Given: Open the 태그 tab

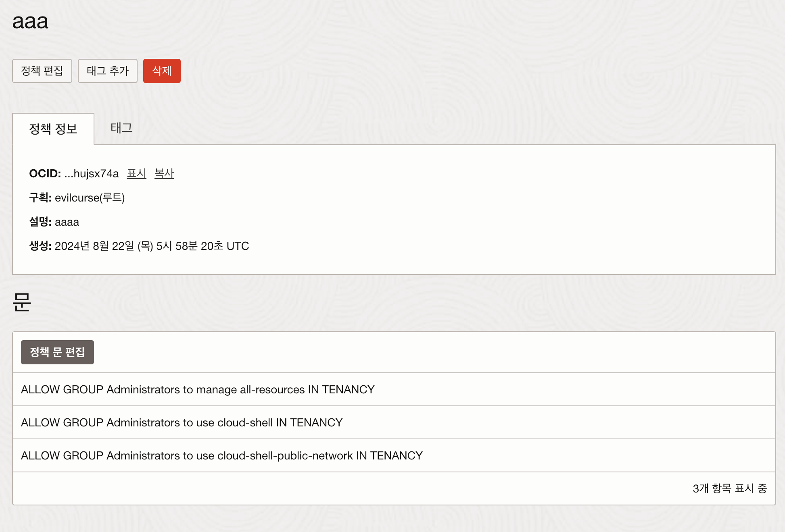Looking at the screenshot, I should [x=121, y=128].
